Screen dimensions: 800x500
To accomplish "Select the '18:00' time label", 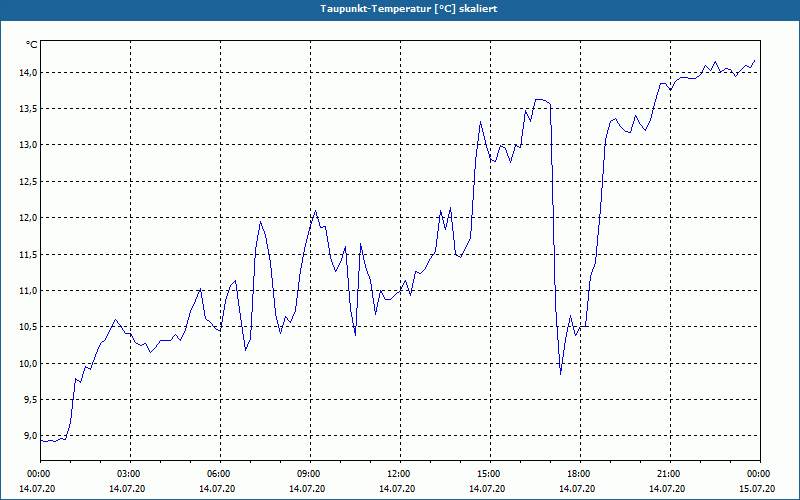I will (x=580, y=474).
